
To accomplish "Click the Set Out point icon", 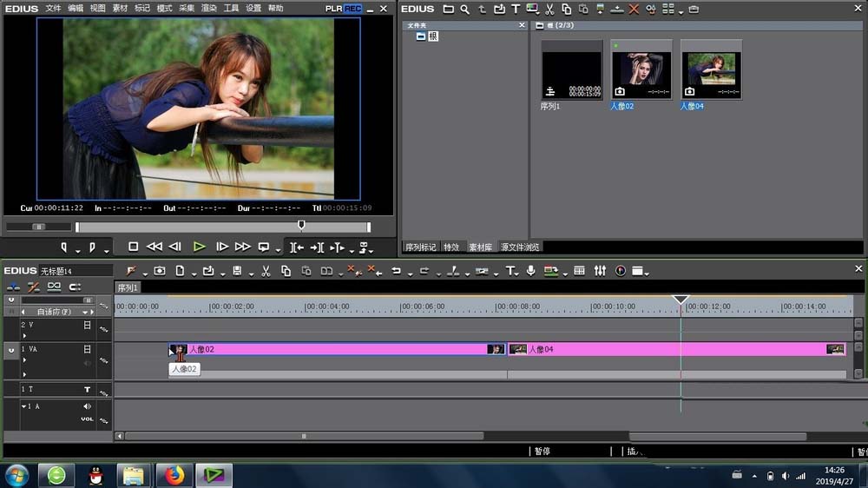I will point(92,247).
